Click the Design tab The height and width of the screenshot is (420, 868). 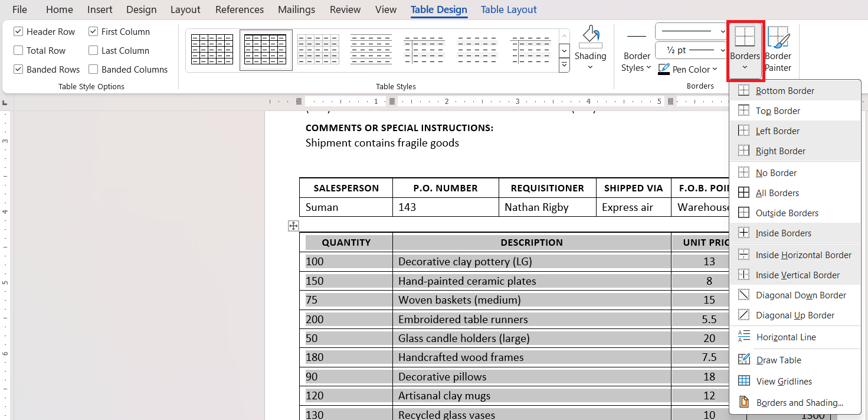click(142, 9)
